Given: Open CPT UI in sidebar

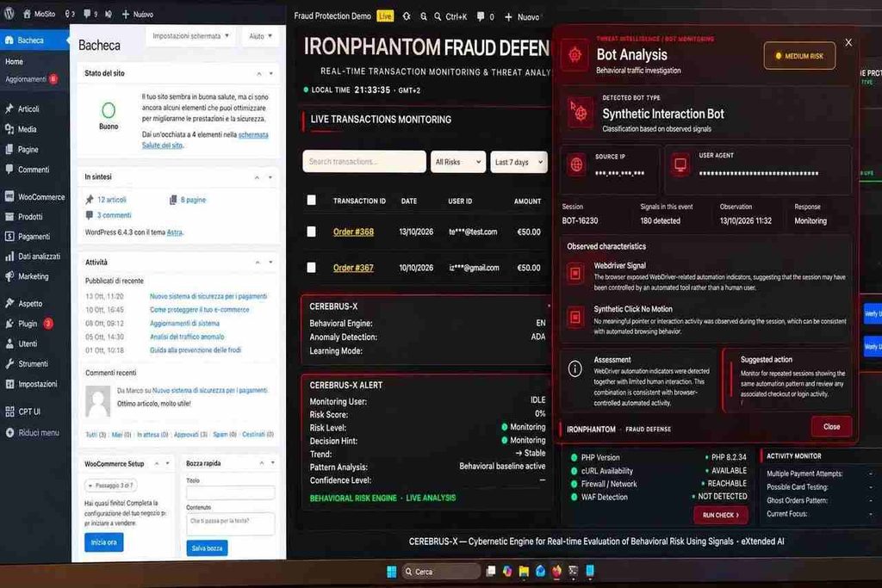Looking at the screenshot, I should click(x=28, y=412).
